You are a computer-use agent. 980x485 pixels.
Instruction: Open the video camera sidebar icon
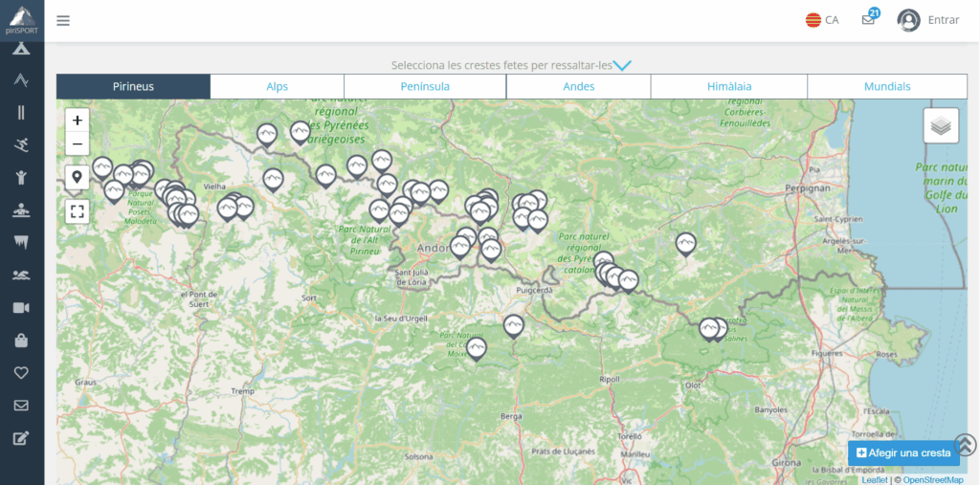(x=21, y=307)
